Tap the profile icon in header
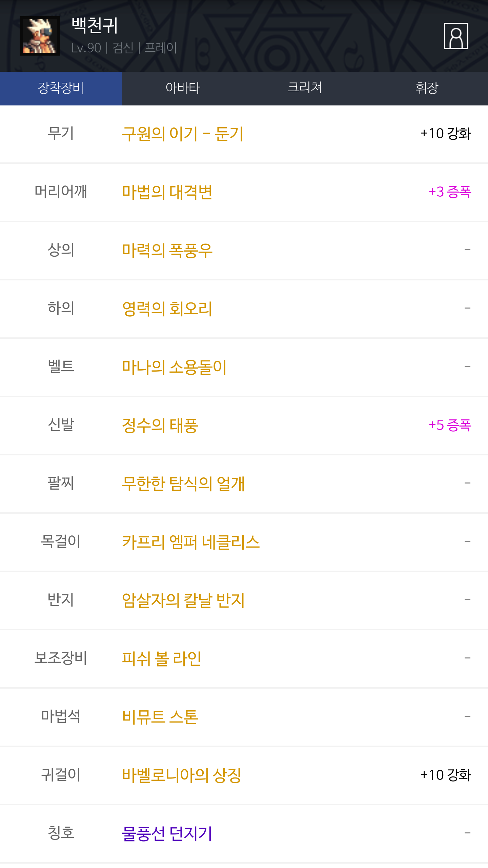This screenshot has width=488, height=868. [x=456, y=36]
